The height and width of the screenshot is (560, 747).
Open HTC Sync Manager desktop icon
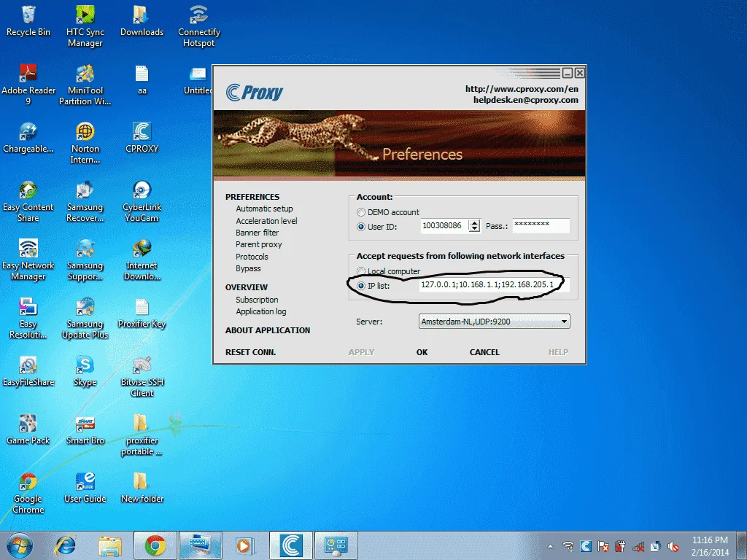click(x=85, y=26)
